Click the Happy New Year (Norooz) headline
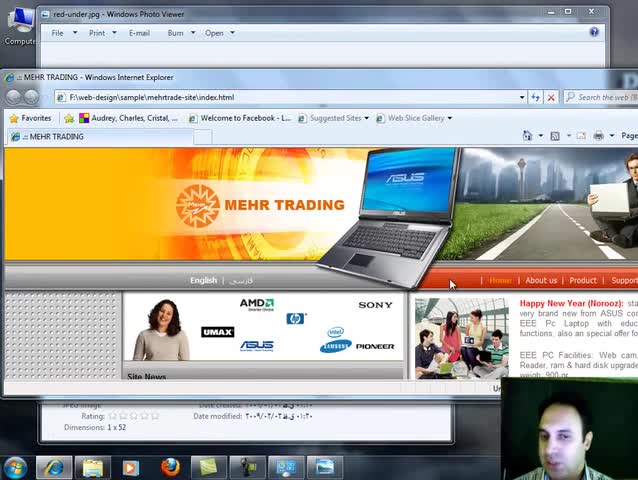This screenshot has width=638, height=480. [571, 303]
